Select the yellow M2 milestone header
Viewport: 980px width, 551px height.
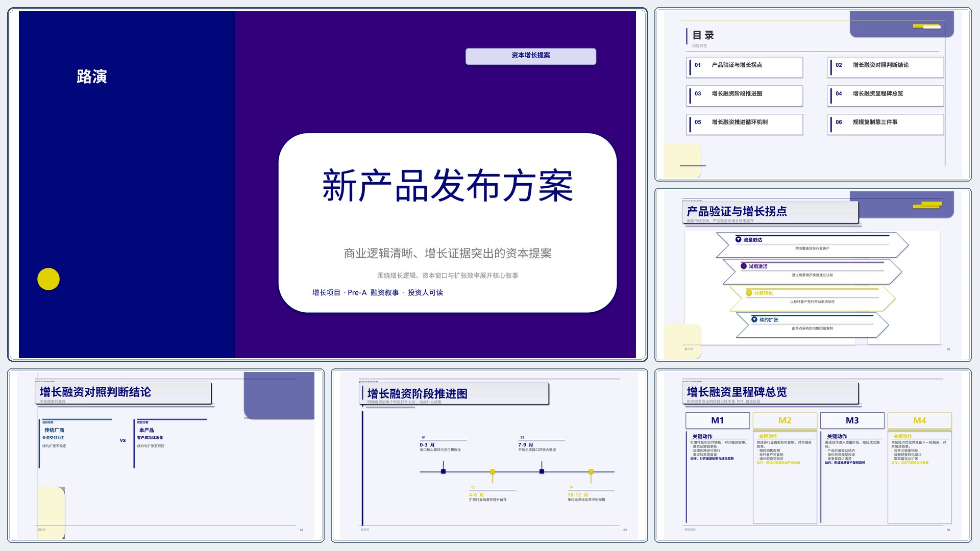(x=785, y=420)
